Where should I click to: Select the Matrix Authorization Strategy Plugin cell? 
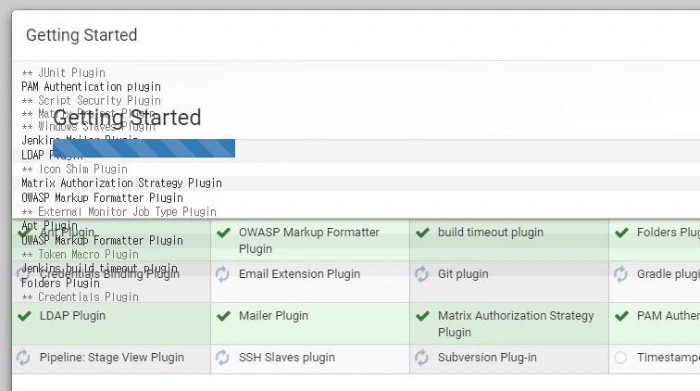[509, 324]
